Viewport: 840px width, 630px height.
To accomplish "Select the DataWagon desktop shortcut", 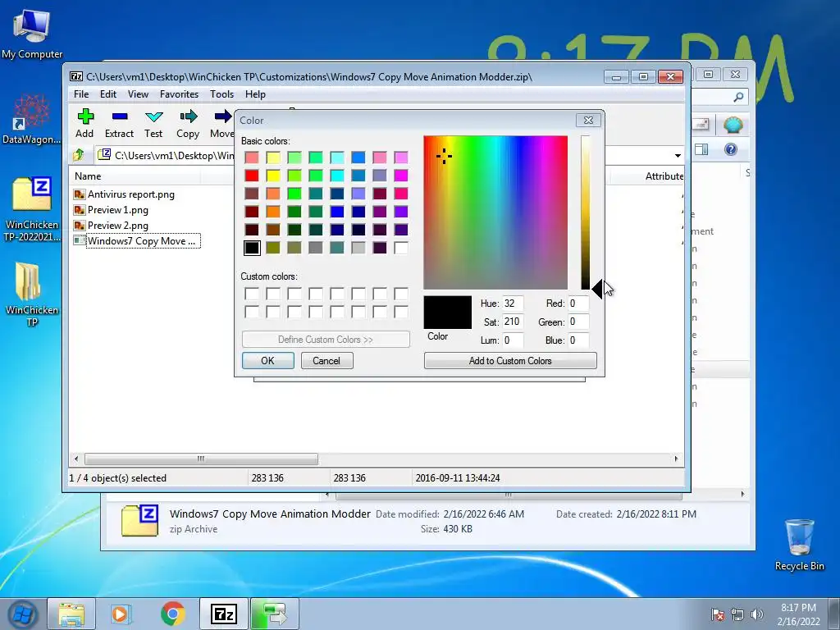I will tap(32, 119).
